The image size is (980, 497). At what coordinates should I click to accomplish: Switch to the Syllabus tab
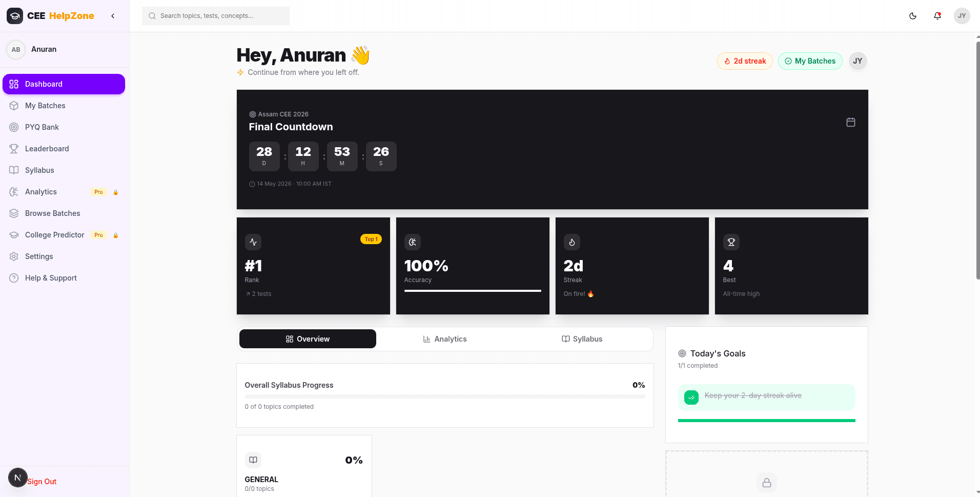coord(582,339)
